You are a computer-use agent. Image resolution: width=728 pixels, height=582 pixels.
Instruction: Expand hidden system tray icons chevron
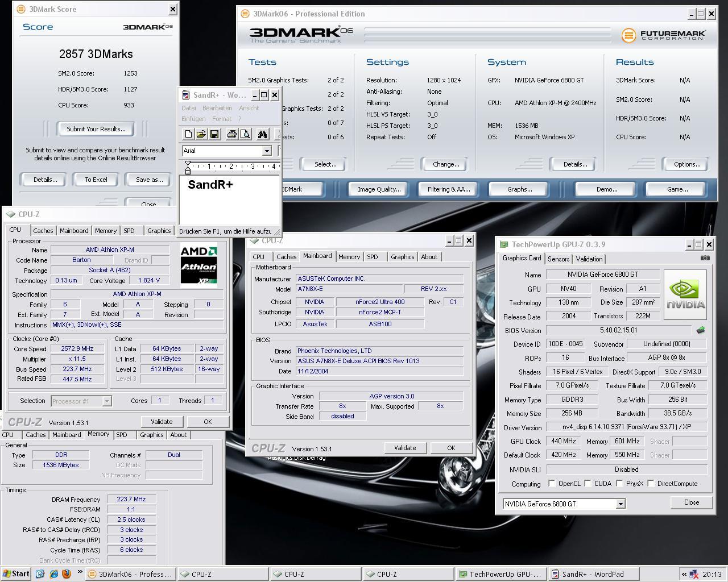(684, 574)
